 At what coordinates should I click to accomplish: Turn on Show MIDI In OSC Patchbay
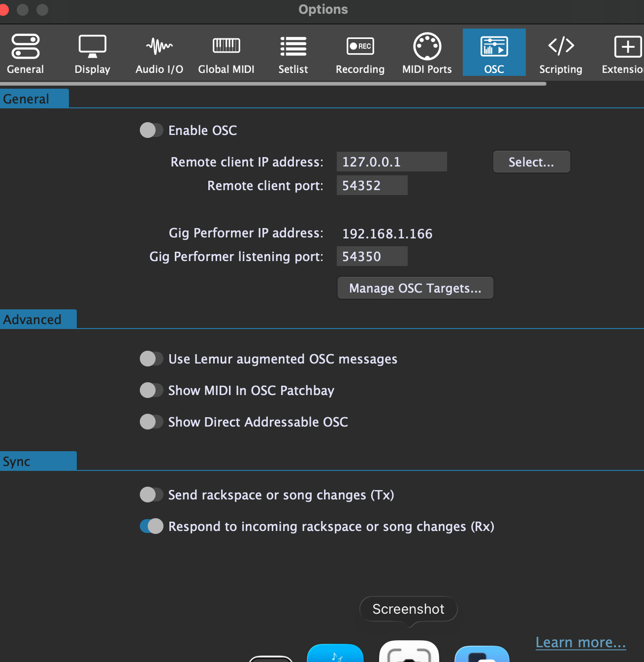point(151,391)
